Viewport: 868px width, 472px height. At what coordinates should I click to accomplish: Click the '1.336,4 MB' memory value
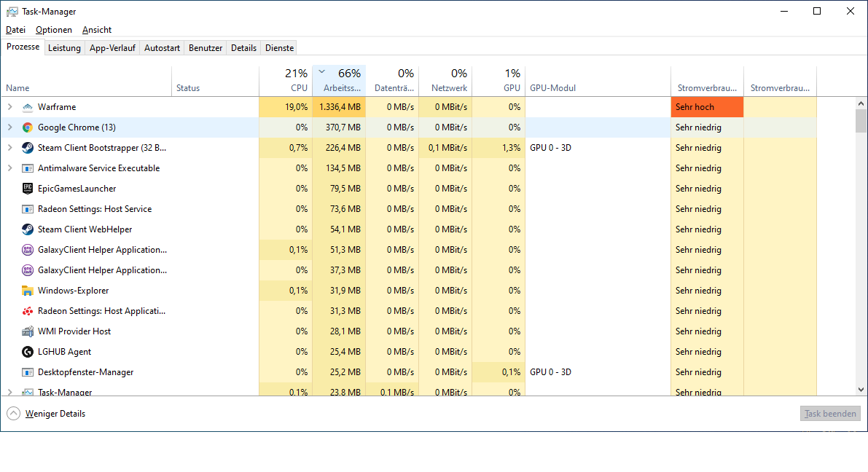pyautogui.click(x=339, y=107)
